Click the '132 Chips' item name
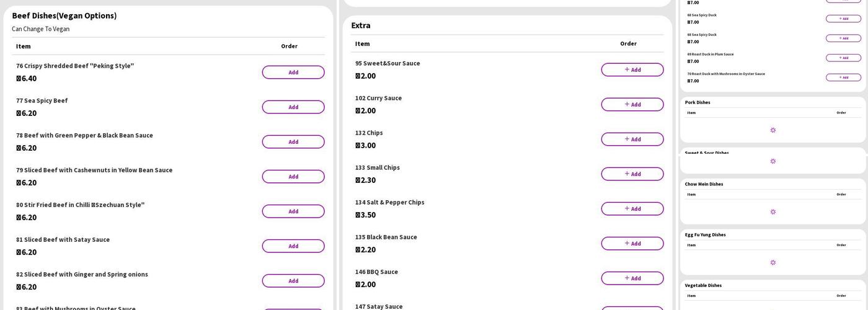 pyautogui.click(x=369, y=133)
